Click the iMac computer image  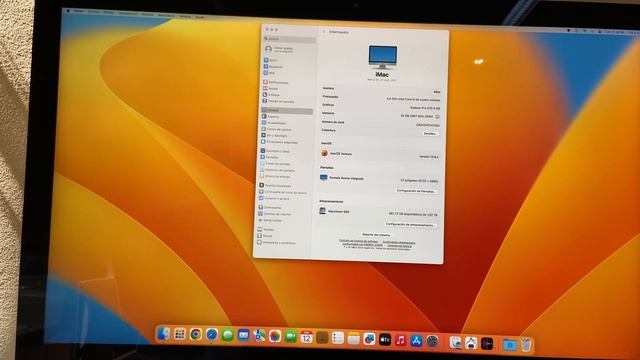coord(382,57)
